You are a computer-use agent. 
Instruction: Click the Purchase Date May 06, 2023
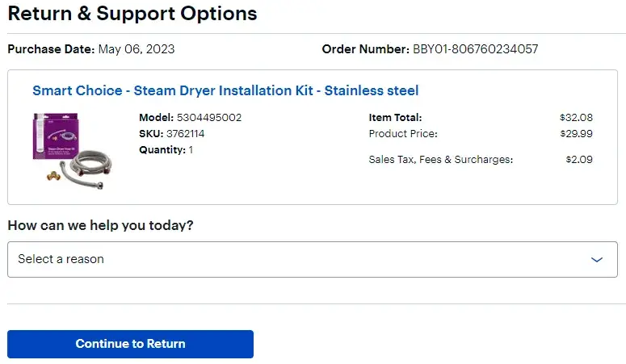click(x=136, y=49)
